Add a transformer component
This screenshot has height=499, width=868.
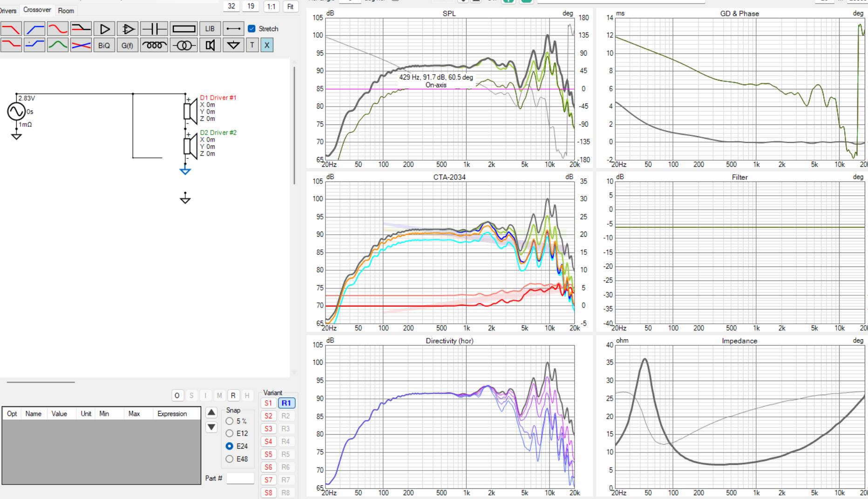click(x=183, y=45)
